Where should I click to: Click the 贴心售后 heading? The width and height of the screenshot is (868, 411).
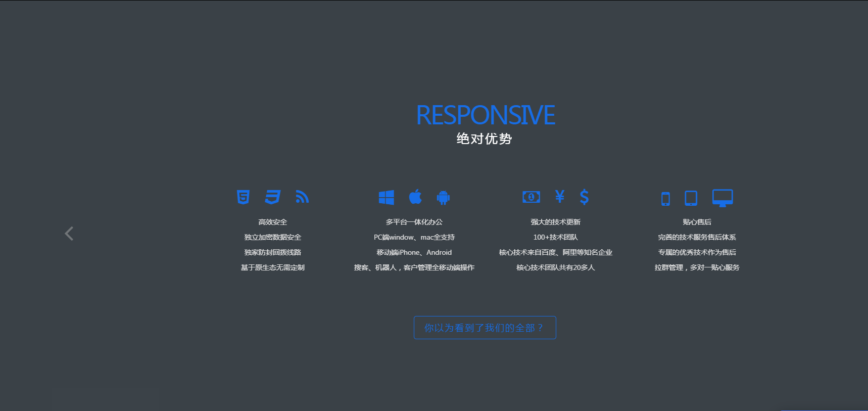(x=697, y=222)
